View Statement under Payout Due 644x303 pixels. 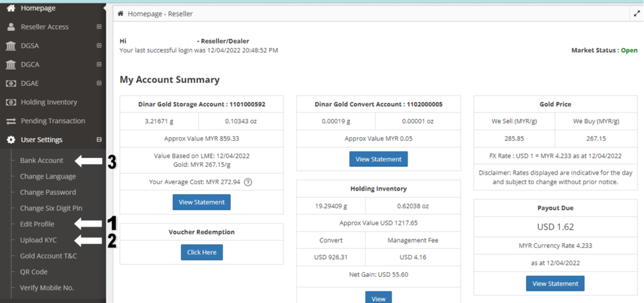(555, 284)
